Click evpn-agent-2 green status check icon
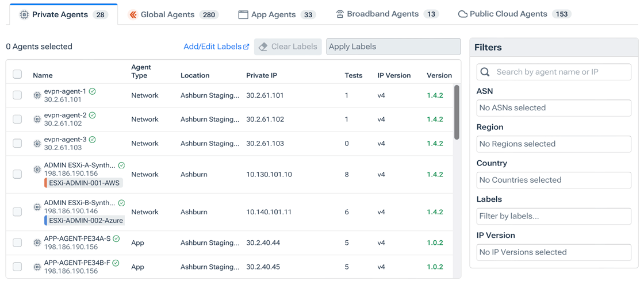The height and width of the screenshot is (281, 644). point(93,116)
